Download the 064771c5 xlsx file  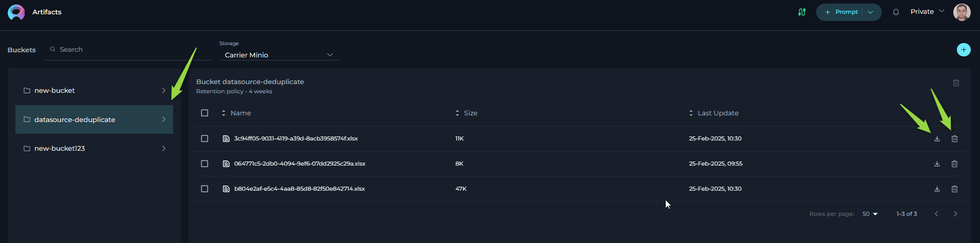937,164
